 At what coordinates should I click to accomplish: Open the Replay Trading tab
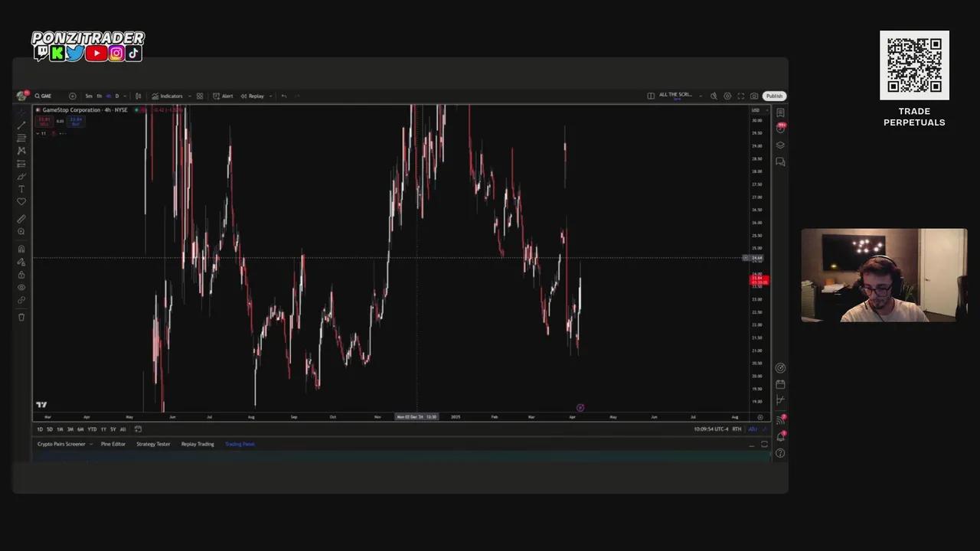click(198, 444)
